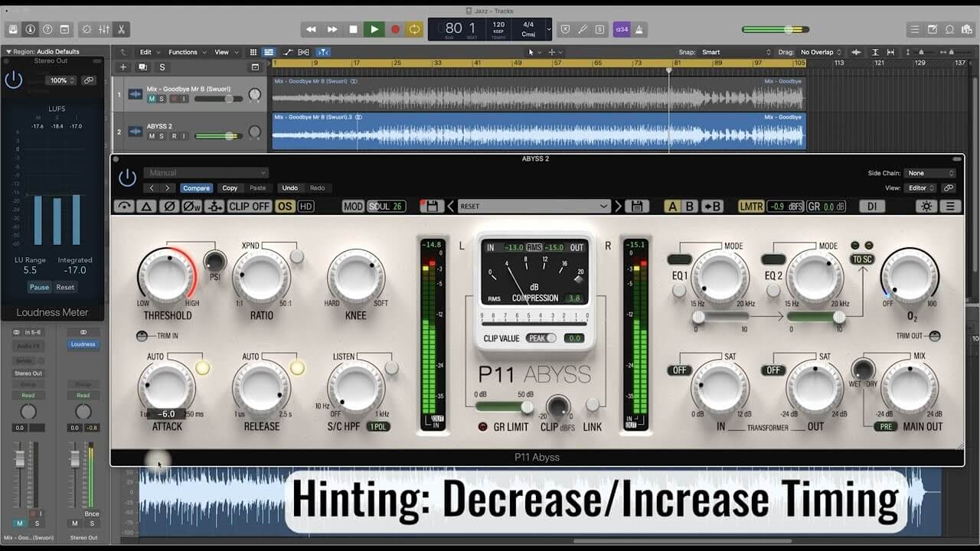Open the Side Chain None dropdown
This screenshot has height=551, width=980.
(x=929, y=173)
